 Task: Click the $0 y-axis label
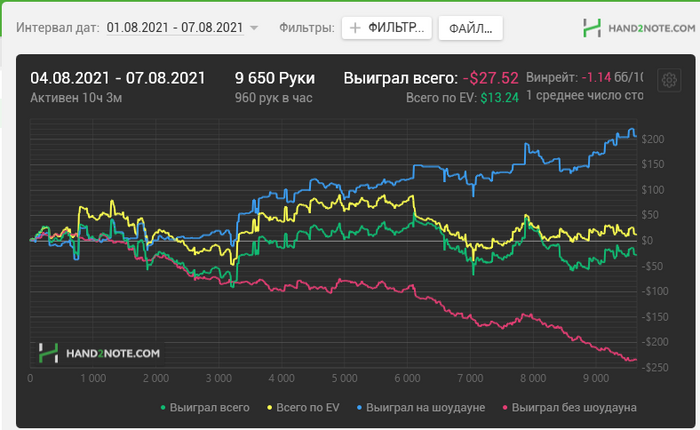(648, 241)
